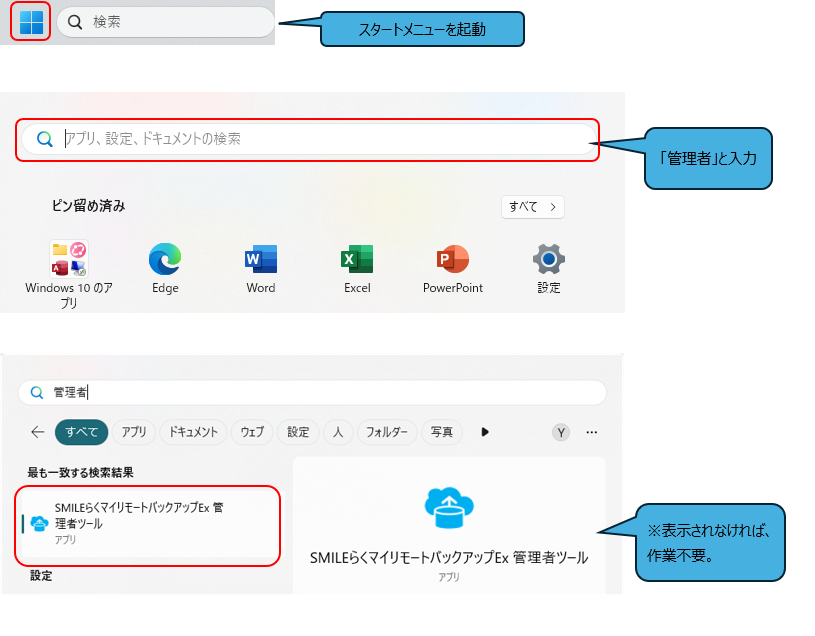Focus the アプリ、設定、ドキュメントの検索 field
This screenshot has width=815, height=636.
(308, 139)
